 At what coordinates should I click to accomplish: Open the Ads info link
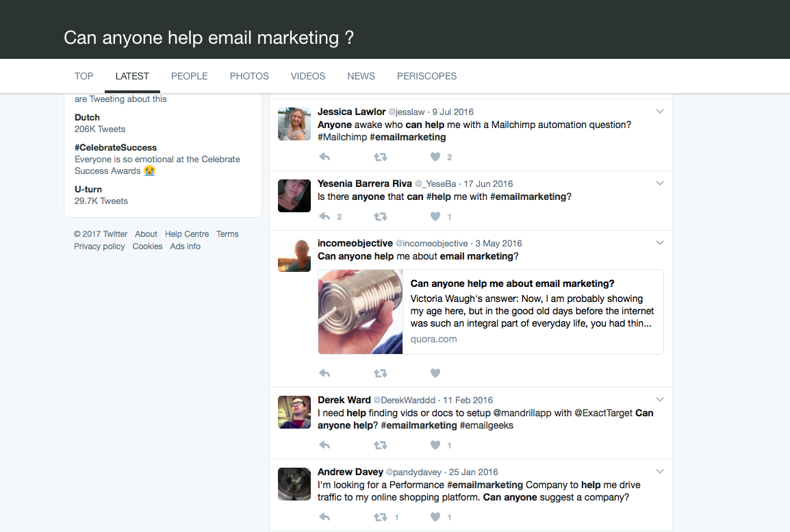click(186, 246)
